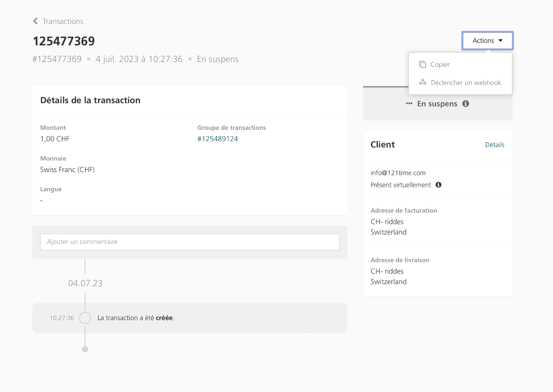
Task: Click the three-dot pending status icon
Action: tap(409, 103)
